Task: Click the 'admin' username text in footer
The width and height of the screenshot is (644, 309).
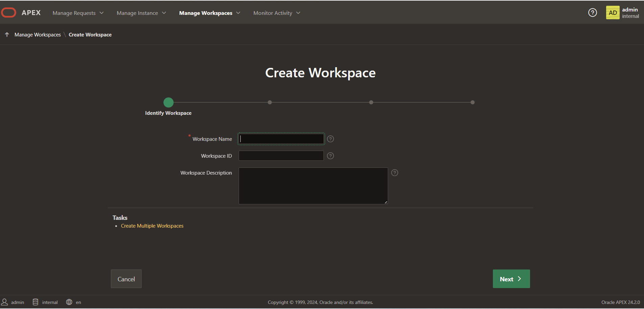Action: pyautogui.click(x=18, y=302)
